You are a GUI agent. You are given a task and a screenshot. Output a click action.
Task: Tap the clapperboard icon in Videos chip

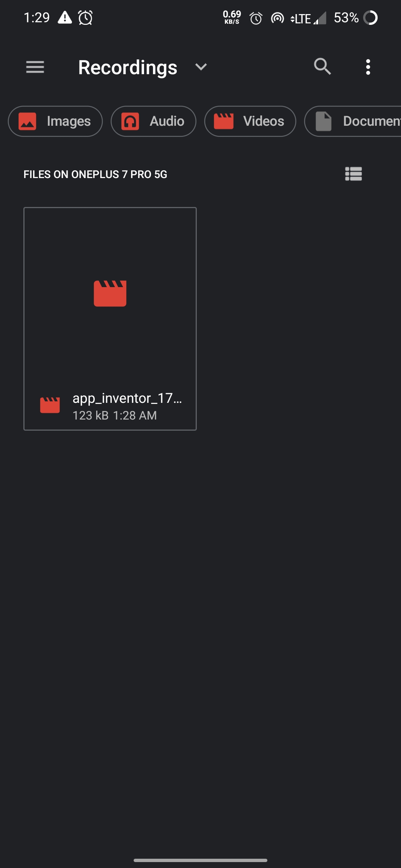tap(224, 121)
